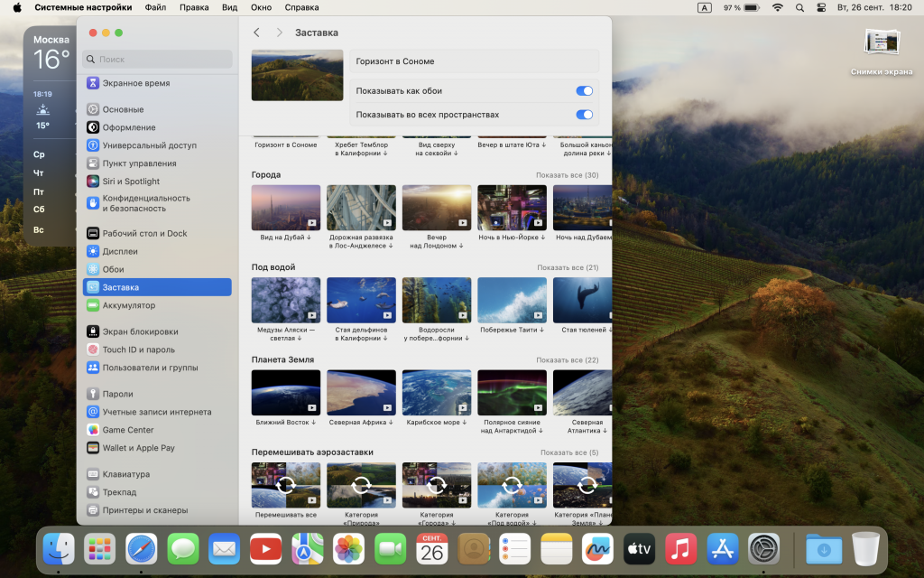
Task: Click the Wi-Fi icon in menu bar
Action: [777, 7]
